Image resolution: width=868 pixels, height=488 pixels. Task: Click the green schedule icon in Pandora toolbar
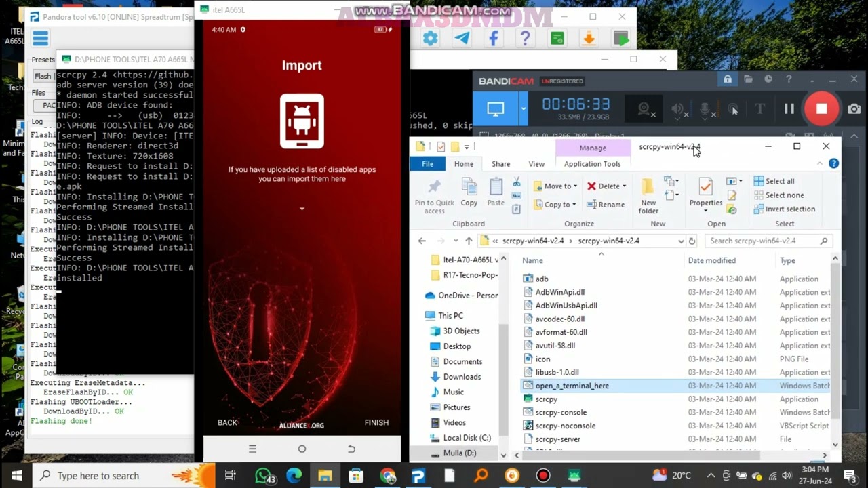(x=557, y=39)
